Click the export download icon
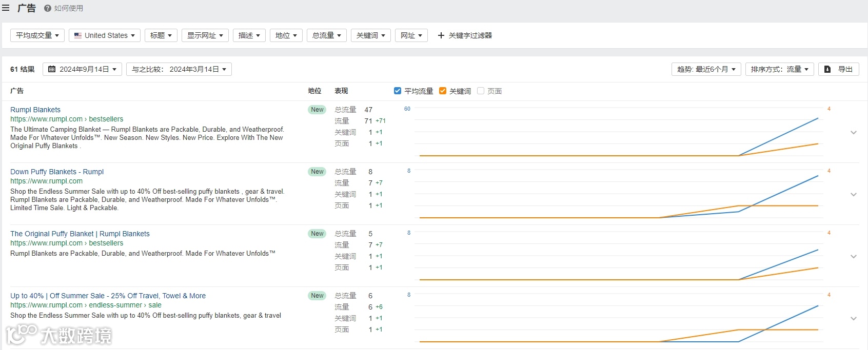This screenshot has width=868, height=350. pos(827,69)
